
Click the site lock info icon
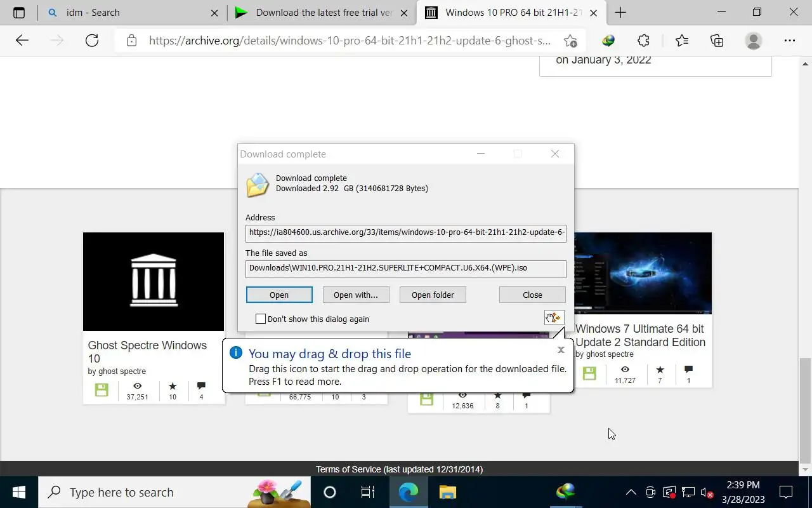click(x=131, y=41)
